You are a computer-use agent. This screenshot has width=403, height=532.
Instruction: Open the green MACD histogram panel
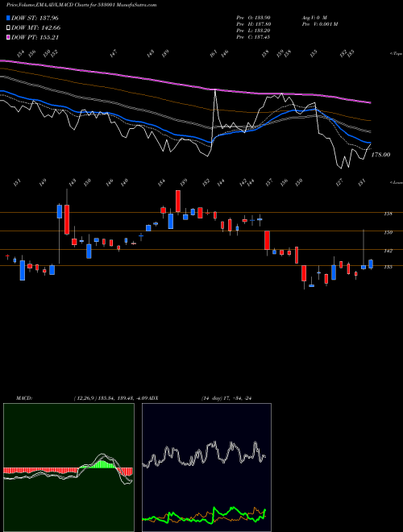tap(69, 468)
